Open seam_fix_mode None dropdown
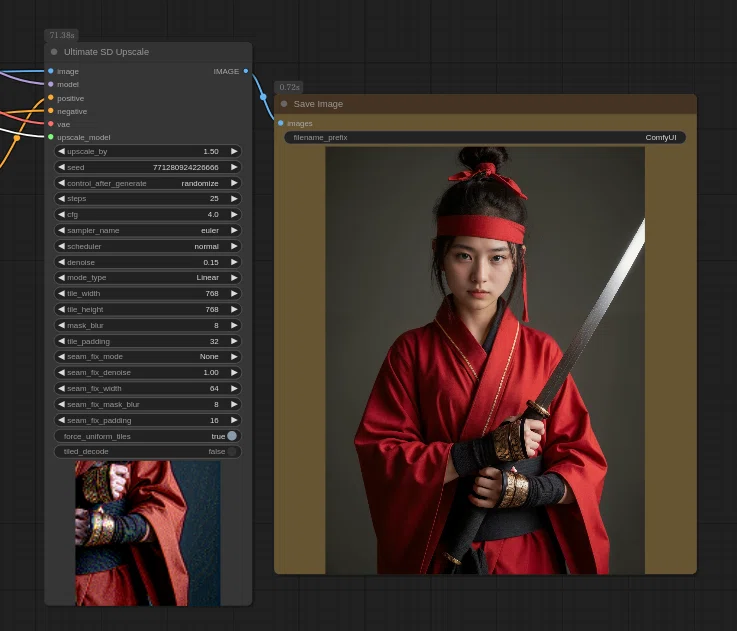Viewport: 737px width, 631px height. pyautogui.click(x=148, y=356)
